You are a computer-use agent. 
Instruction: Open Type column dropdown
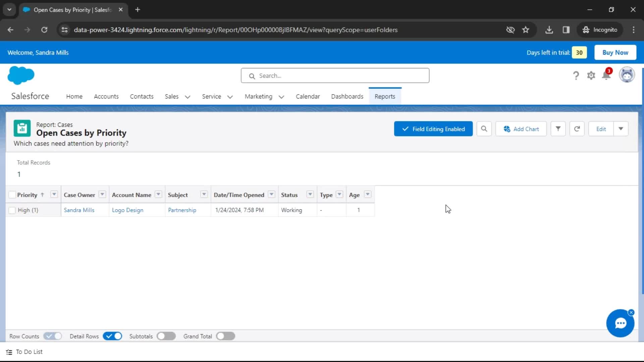tap(339, 194)
